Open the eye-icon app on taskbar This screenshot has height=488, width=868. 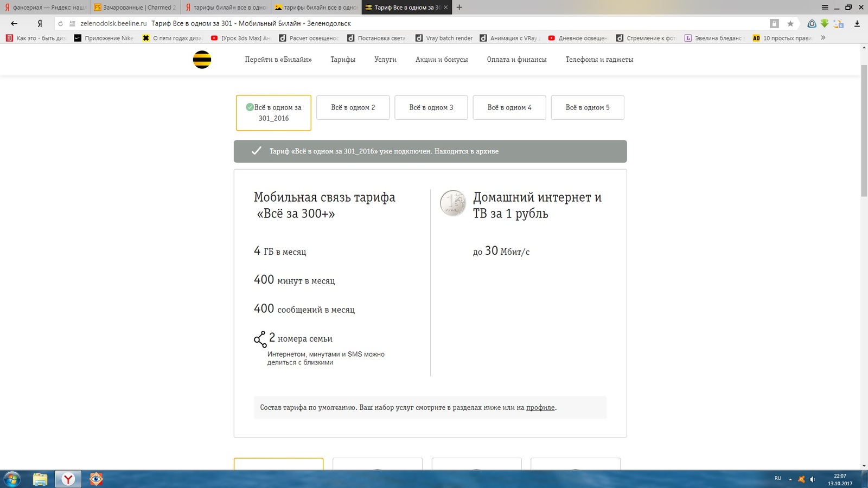pyautogui.click(x=96, y=479)
